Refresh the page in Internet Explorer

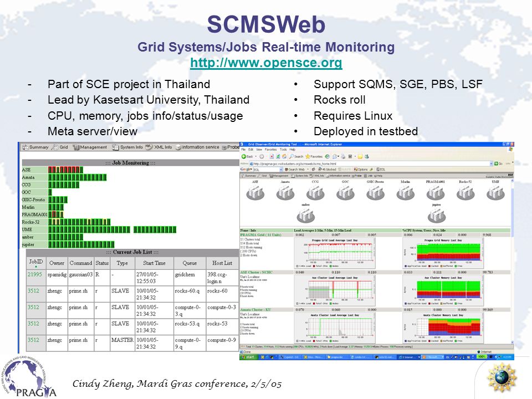click(278, 156)
